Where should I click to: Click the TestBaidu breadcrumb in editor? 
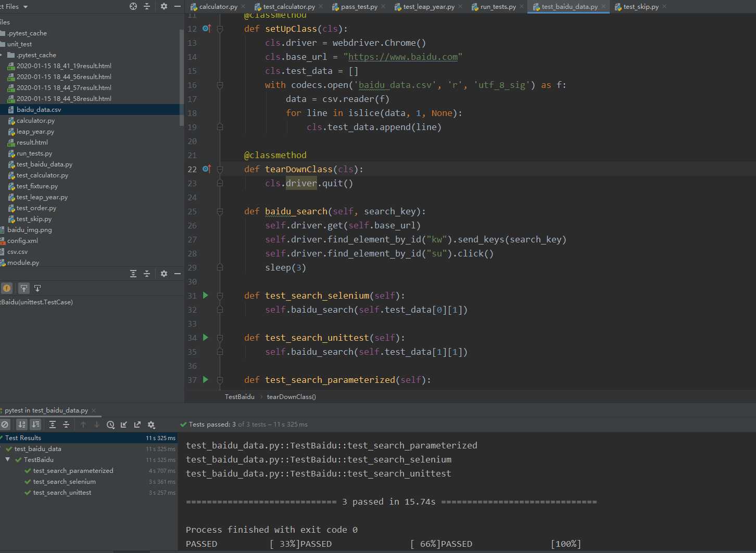240,396
